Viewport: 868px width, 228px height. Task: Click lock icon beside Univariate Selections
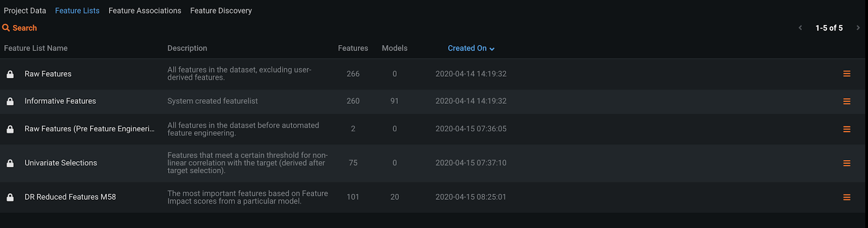10,163
